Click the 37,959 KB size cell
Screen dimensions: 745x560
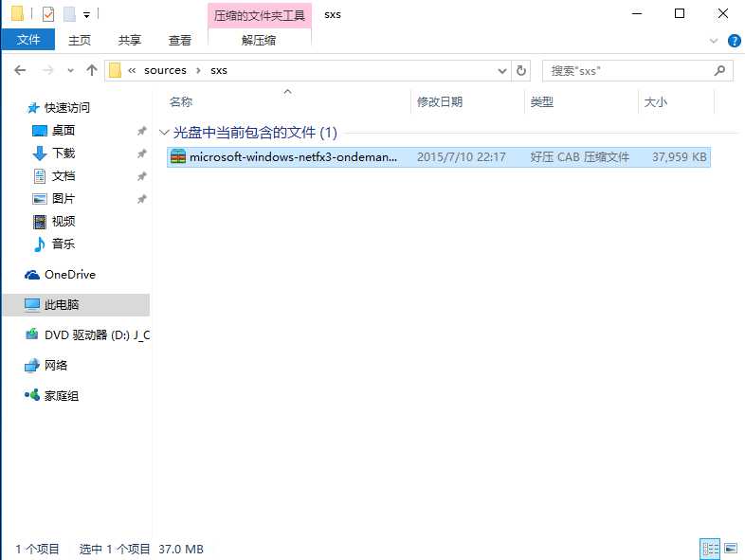(679, 156)
